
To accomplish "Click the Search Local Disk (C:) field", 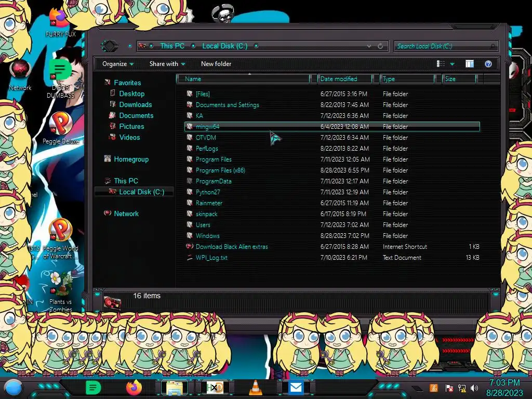I will point(446,46).
